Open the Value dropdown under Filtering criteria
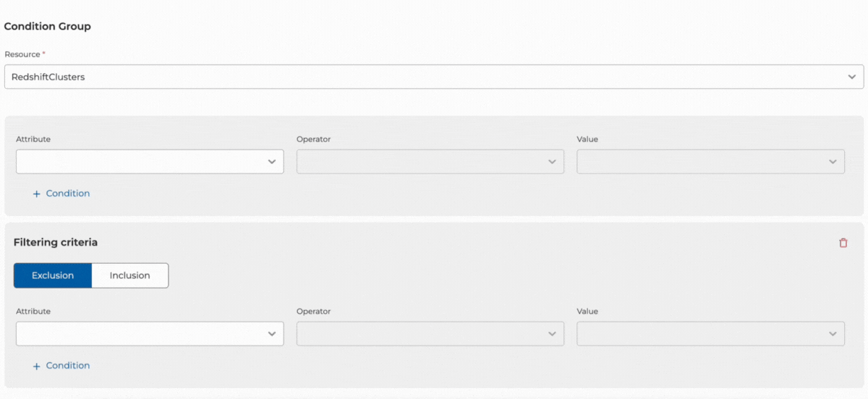Screen dimensions: 868x399 [x=710, y=334]
